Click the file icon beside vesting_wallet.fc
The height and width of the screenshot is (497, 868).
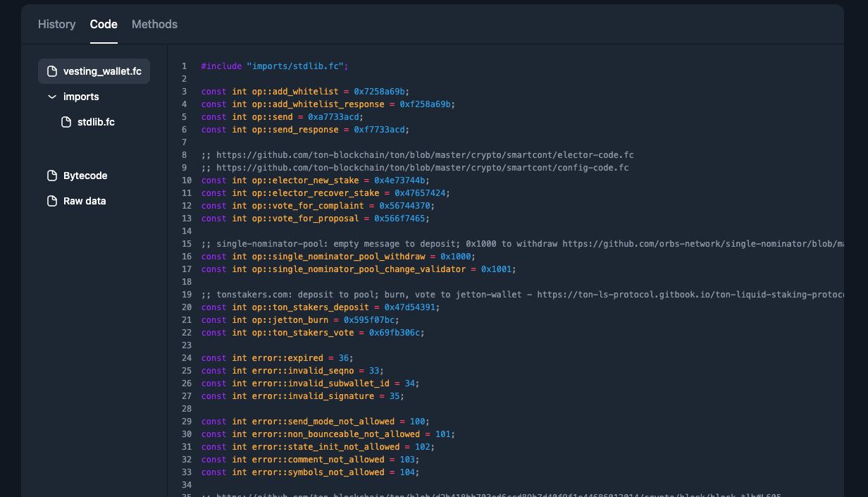52,71
